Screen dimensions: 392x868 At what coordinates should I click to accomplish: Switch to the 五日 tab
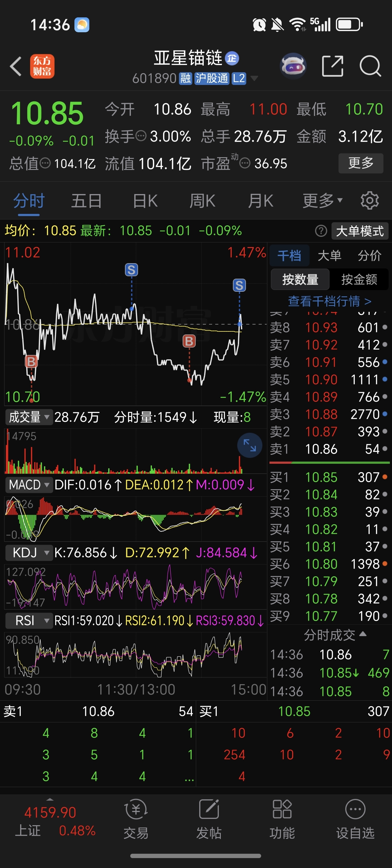(x=87, y=201)
